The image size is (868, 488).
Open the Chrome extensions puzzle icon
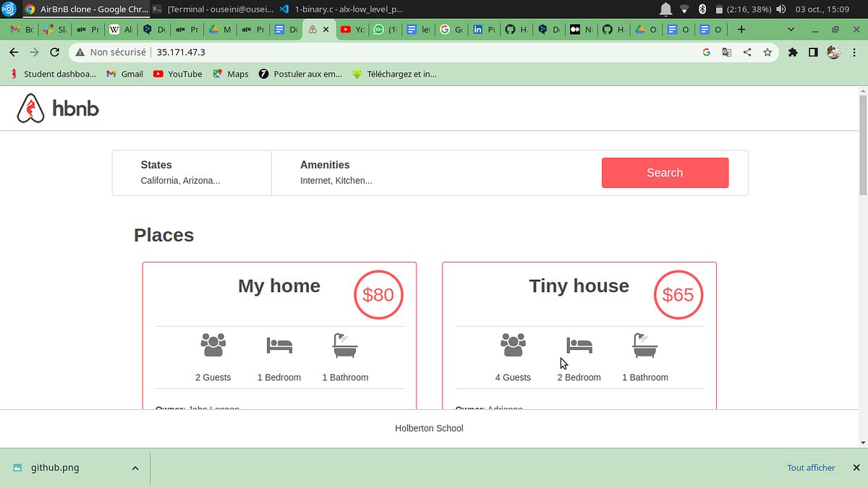pos(793,52)
